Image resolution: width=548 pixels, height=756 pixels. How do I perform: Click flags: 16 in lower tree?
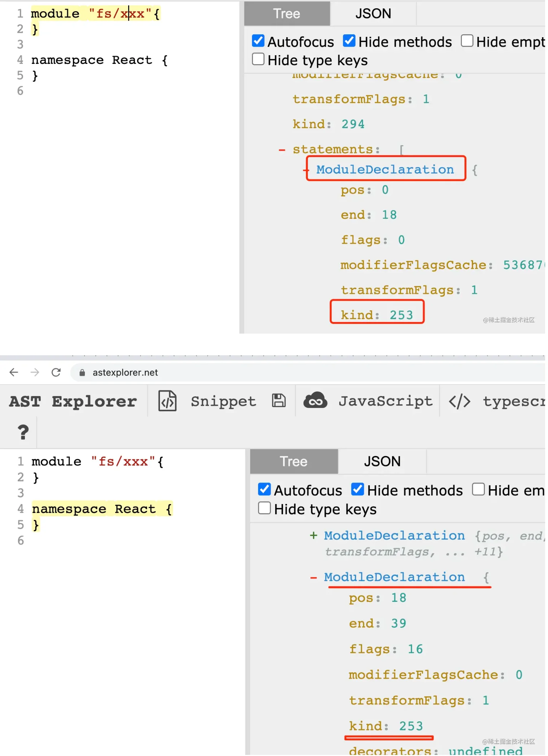pyautogui.click(x=386, y=649)
